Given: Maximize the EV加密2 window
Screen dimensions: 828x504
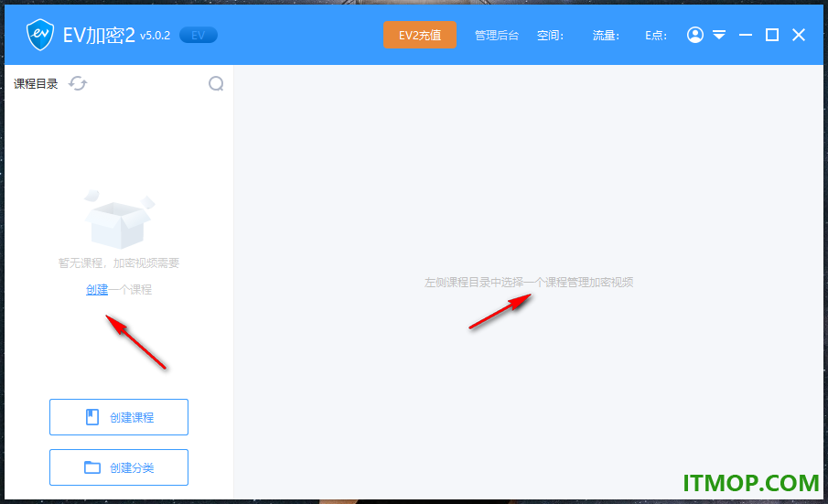Looking at the screenshot, I should click(772, 35).
